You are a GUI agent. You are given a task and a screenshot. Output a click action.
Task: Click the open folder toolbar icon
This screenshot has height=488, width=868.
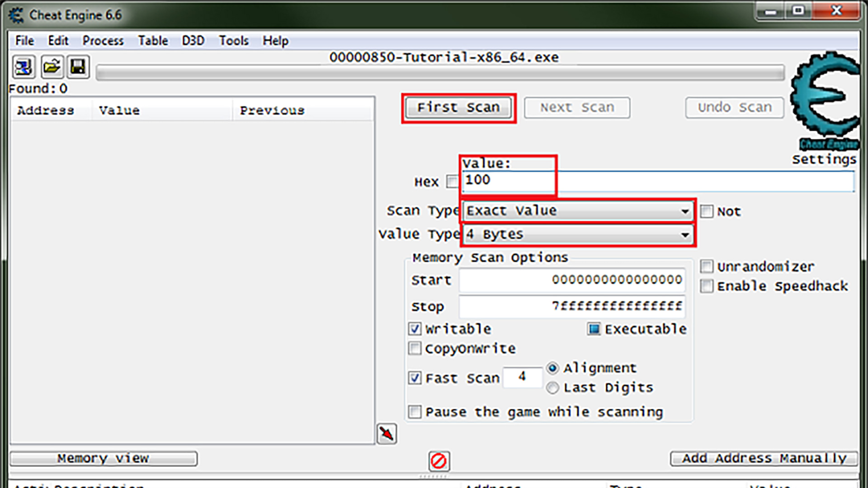tap(52, 68)
